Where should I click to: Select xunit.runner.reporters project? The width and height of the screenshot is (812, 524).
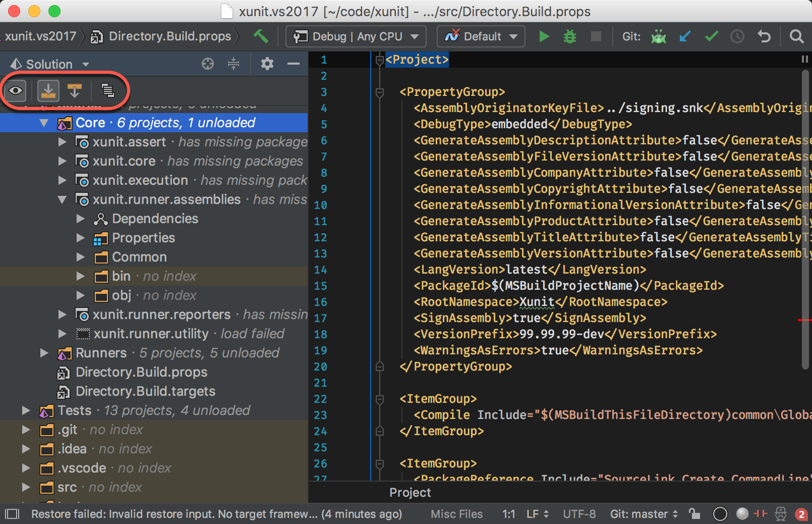[161, 315]
